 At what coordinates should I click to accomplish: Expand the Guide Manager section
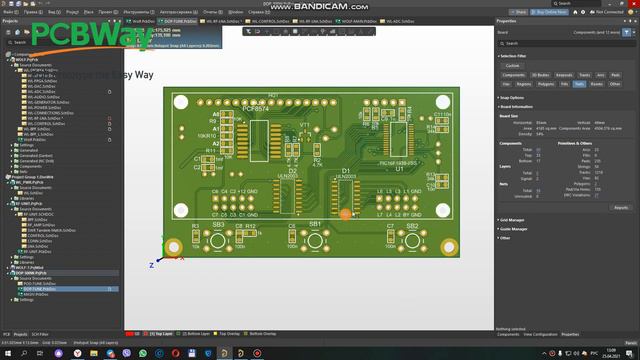(498, 229)
